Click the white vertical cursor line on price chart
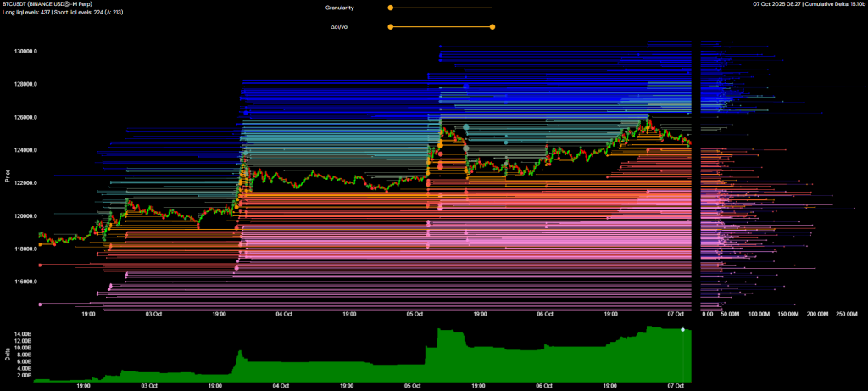Viewport: 868px width, 391px height. click(695, 170)
